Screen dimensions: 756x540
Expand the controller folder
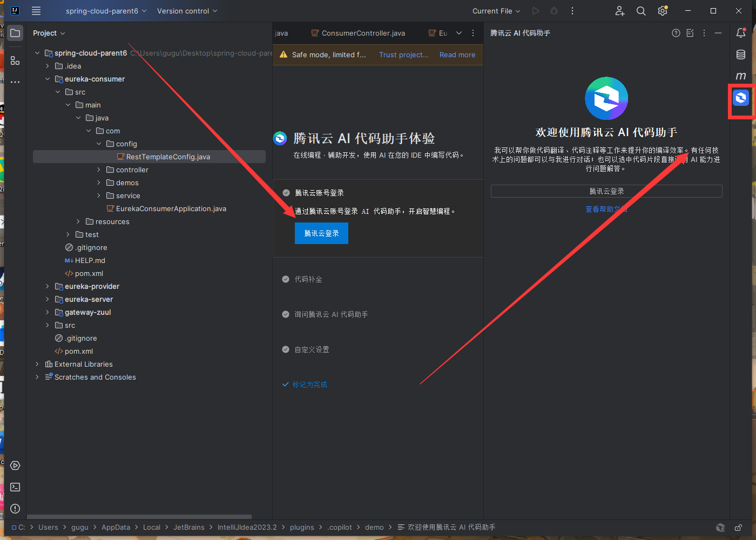pyautogui.click(x=99, y=170)
